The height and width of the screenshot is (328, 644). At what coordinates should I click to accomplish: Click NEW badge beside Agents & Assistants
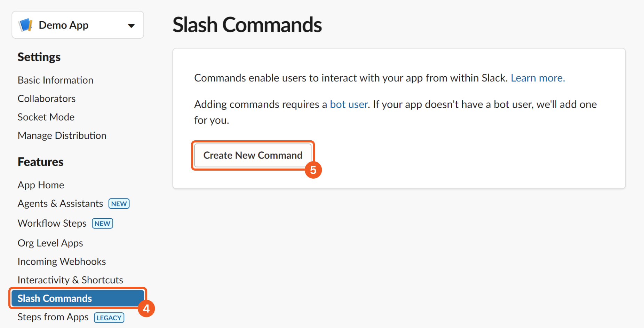(x=119, y=204)
